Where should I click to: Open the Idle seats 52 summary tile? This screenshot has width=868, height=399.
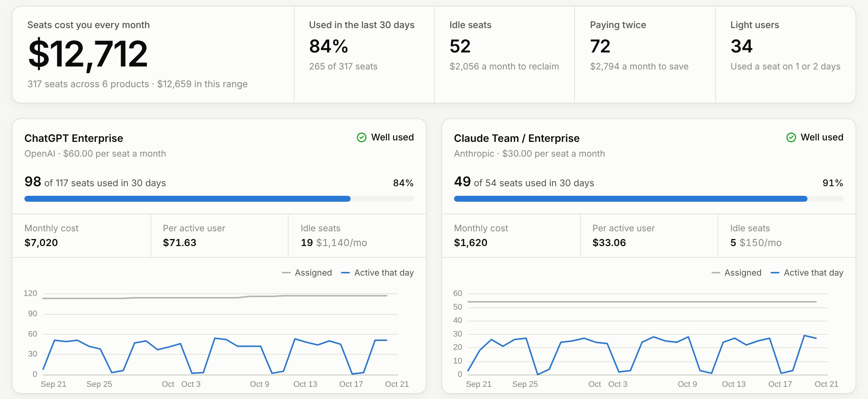(x=504, y=55)
